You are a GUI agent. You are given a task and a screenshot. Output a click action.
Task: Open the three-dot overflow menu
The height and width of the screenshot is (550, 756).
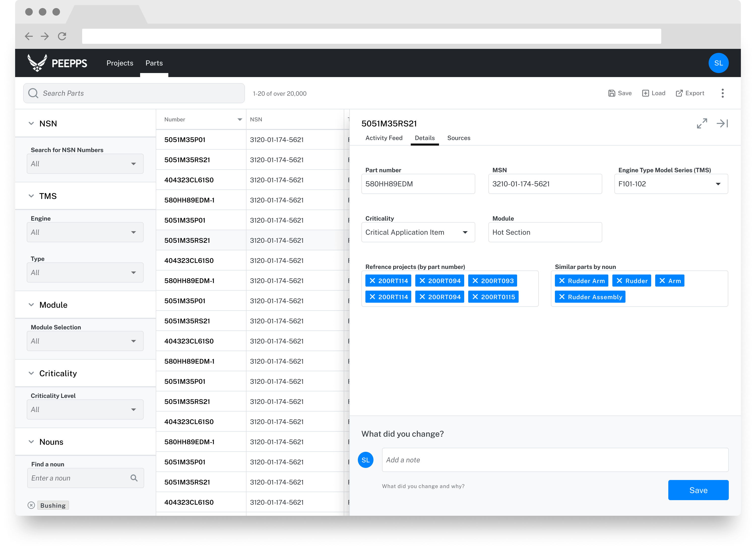(723, 93)
